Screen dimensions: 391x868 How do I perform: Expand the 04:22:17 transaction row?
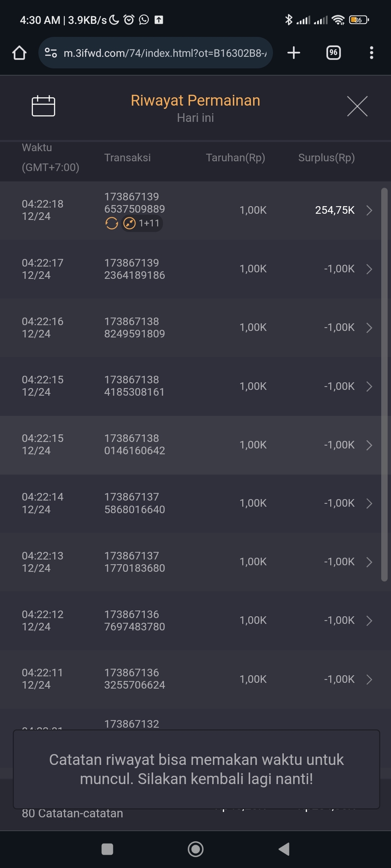pos(369,269)
